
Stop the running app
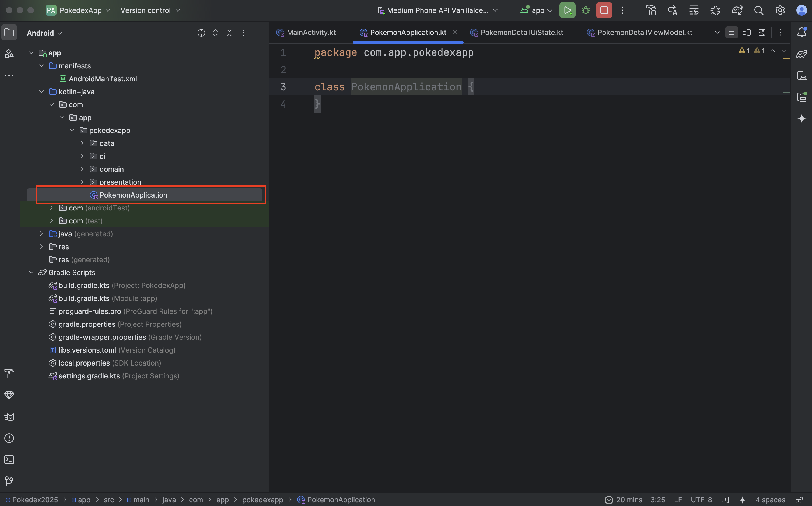[604, 10]
